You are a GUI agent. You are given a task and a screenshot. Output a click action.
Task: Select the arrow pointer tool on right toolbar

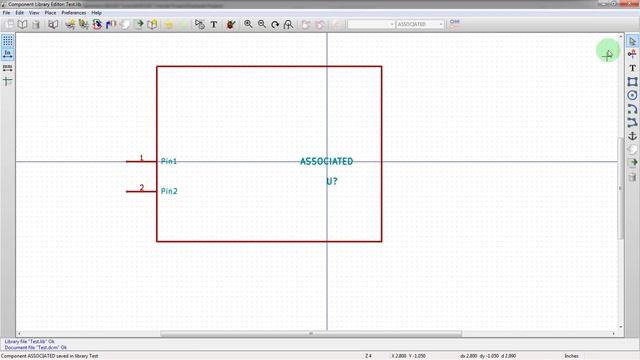(x=632, y=41)
